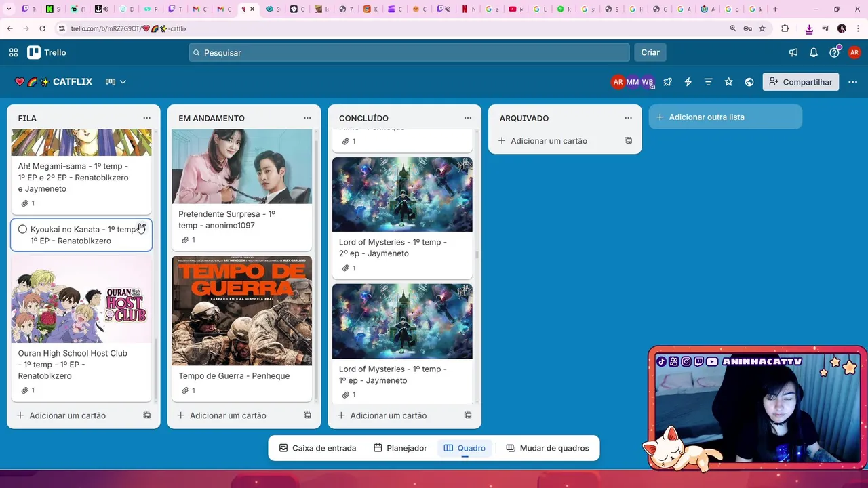Image resolution: width=868 pixels, height=488 pixels.
Task: Click the CONCLUÍDO list title
Action: 363,118
